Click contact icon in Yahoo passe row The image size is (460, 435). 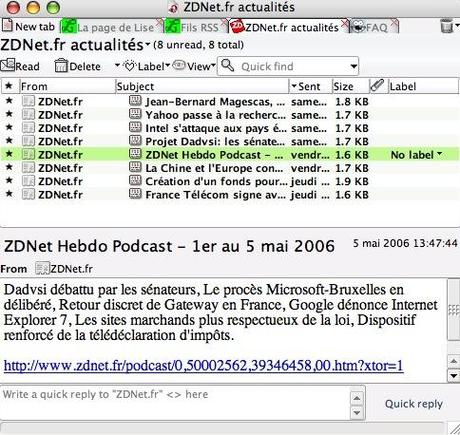point(28,114)
